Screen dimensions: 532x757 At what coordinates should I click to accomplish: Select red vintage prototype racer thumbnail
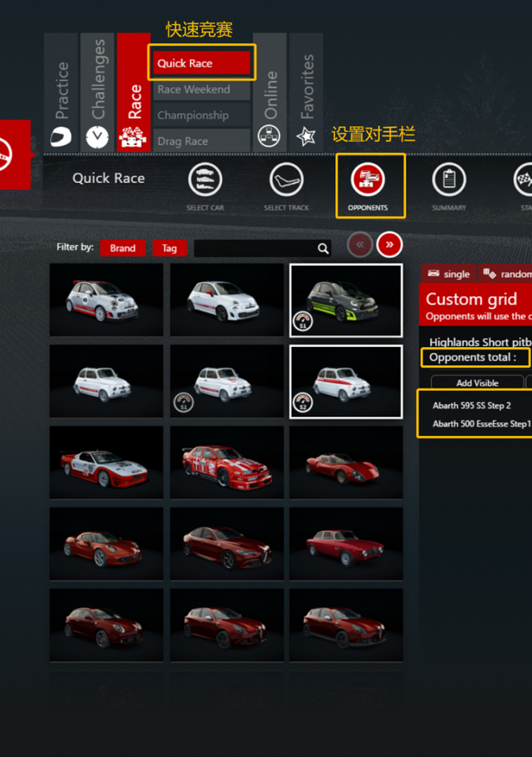point(346,462)
